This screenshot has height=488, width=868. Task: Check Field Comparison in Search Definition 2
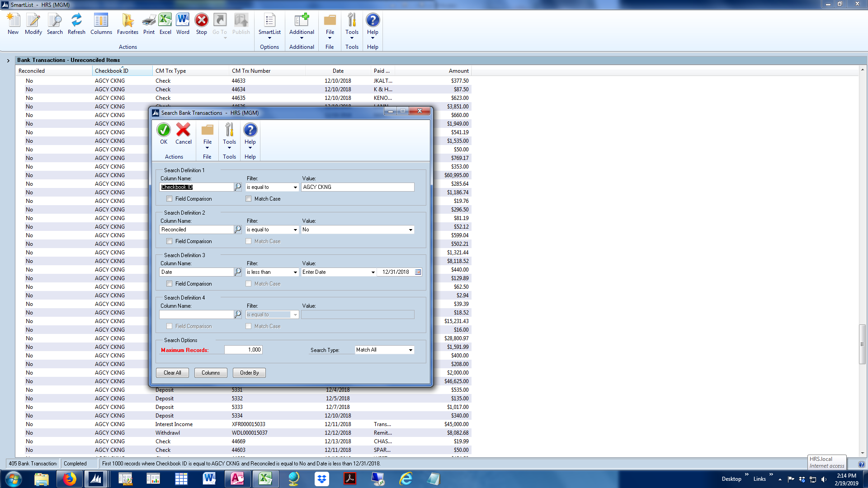pos(170,241)
